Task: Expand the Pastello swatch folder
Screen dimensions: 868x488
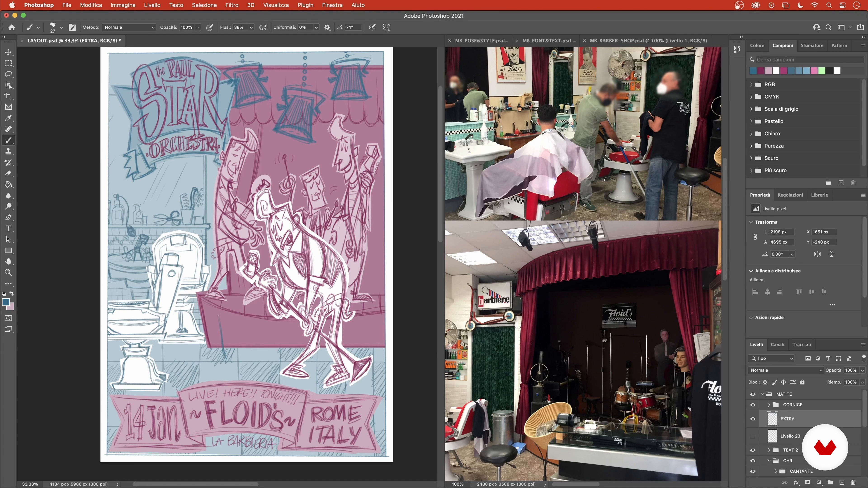Action: (x=751, y=121)
